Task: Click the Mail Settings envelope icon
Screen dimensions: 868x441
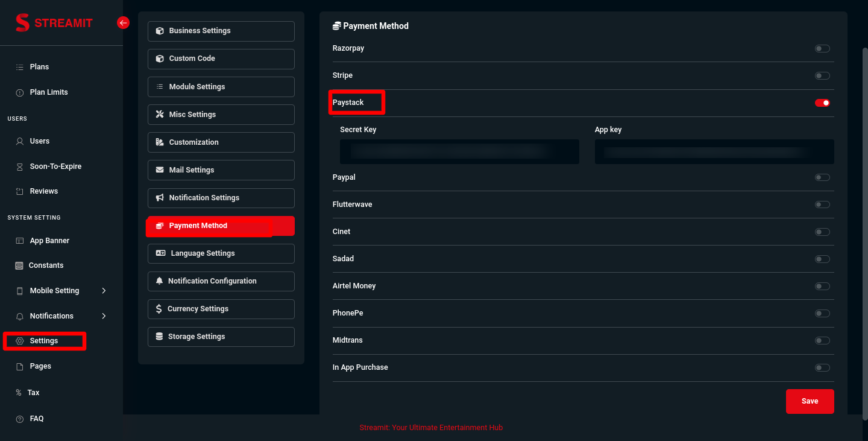Action: [160, 170]
